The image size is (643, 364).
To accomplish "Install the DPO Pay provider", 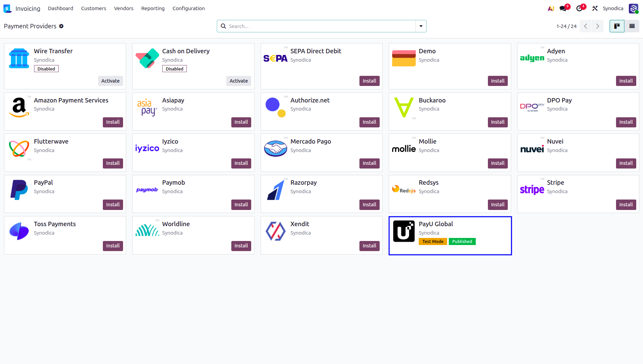I will click(626, 122).
